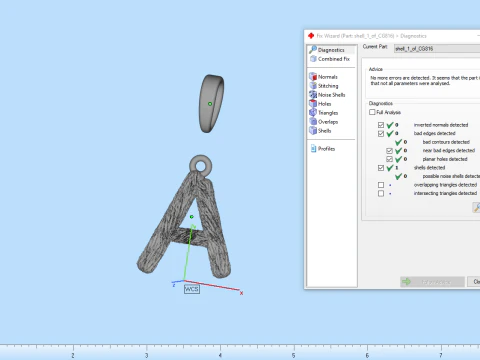Untick the near bad edges detected checkbox

tap(389, 151)
